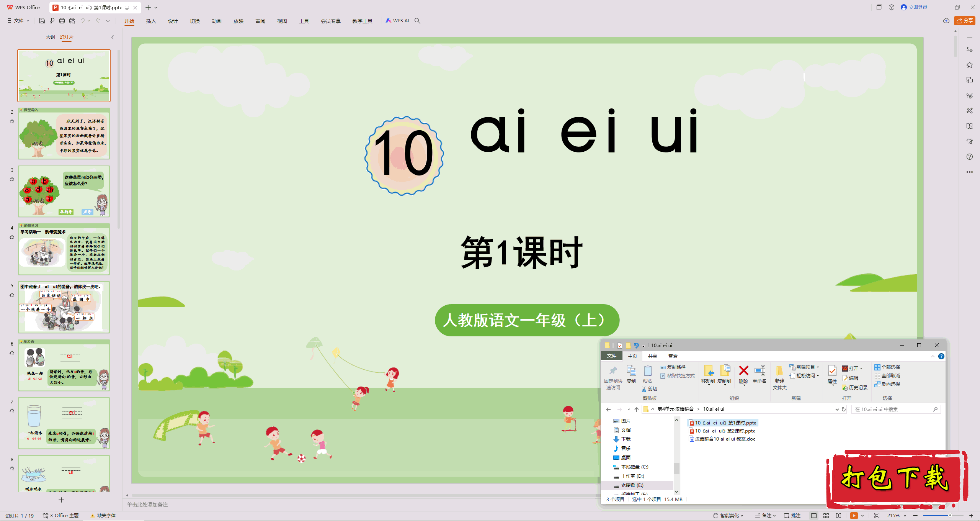The width and height of the screenshot is (980, 521).
Task: Click the WPS AI button
Action: [x=397, y=21]
